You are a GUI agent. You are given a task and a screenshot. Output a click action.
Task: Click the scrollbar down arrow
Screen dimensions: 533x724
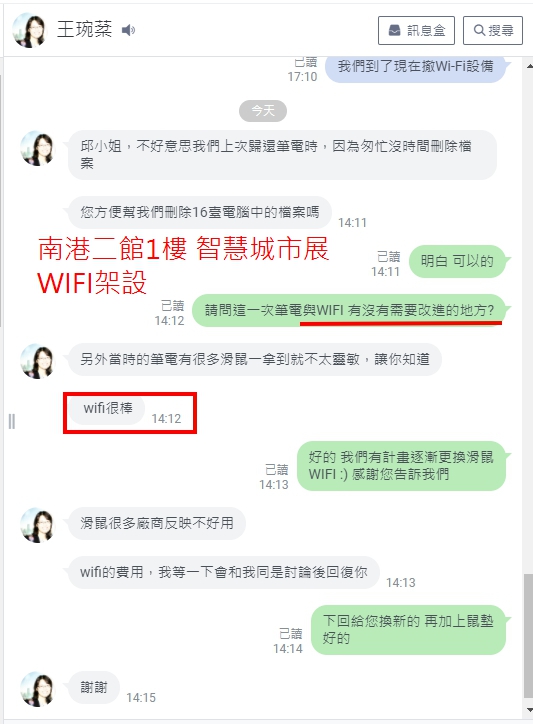528,711
